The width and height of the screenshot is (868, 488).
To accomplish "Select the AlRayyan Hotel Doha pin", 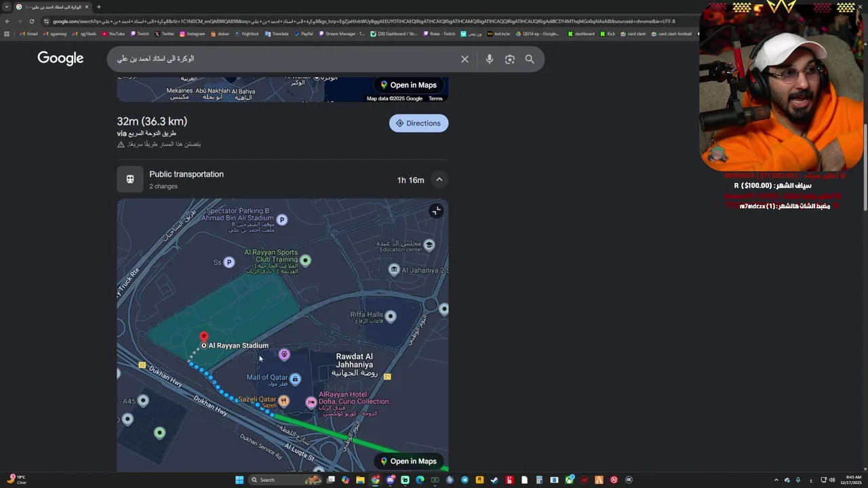I will click(x=311, y=403).
